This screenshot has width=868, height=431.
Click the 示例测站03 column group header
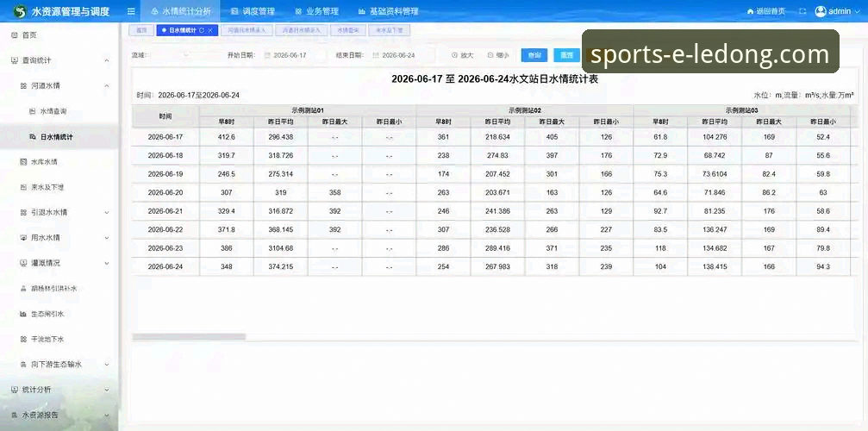pyautogui.click(x=742, y=110)
